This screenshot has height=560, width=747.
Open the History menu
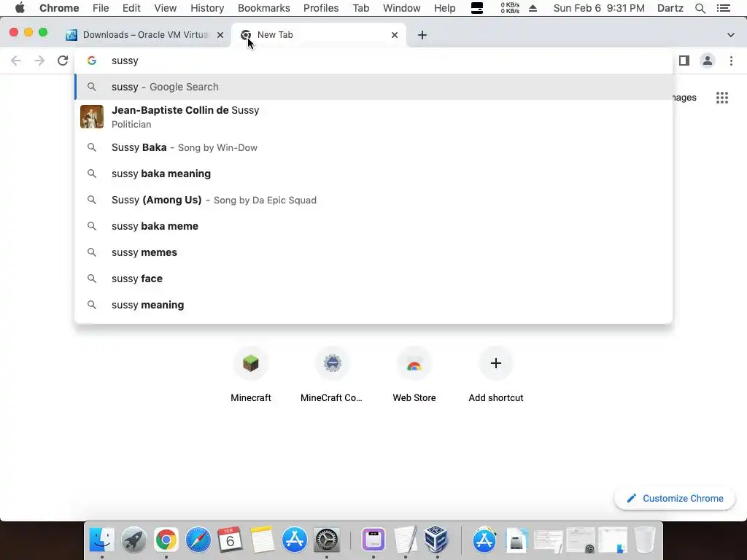coord(207,8)
